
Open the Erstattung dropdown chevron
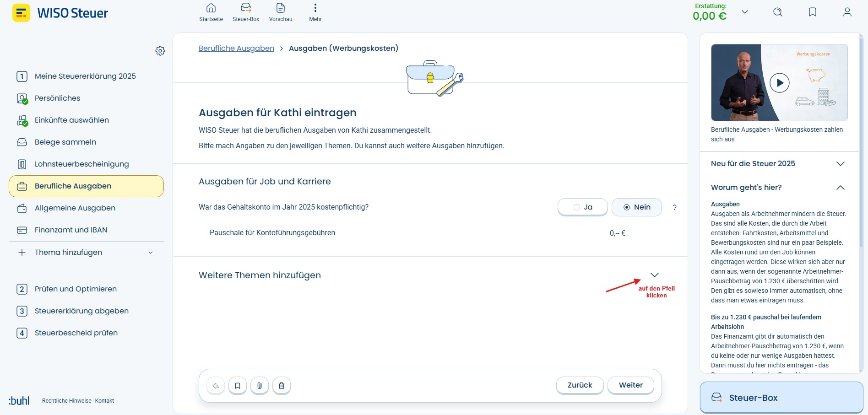[x=745, y=12]
